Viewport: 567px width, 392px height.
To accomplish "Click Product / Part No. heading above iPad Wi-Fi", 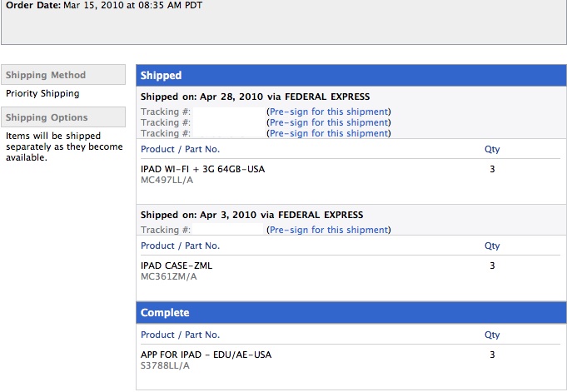I will point(180,149).
